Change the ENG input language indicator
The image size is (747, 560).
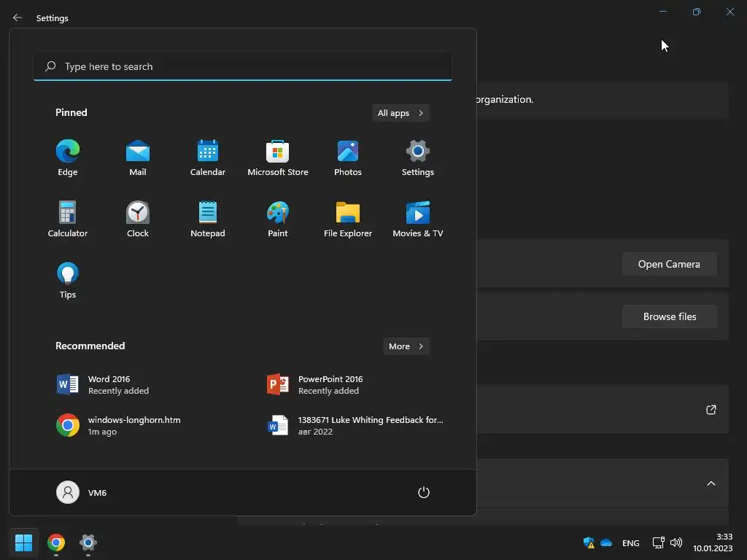pyautogui.click(x=631, y=542)
